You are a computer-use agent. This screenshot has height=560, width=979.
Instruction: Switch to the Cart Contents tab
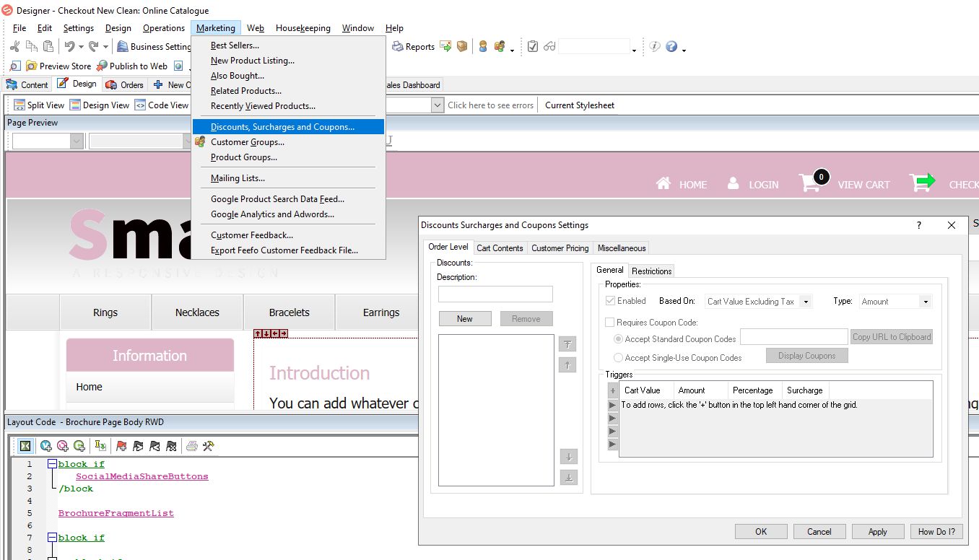[500, 248]
